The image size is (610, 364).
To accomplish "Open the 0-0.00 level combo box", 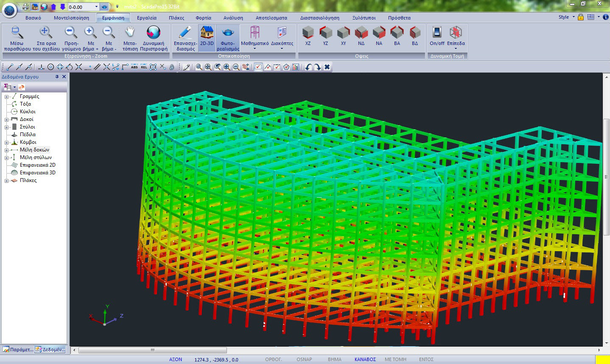I will point(96,7).
